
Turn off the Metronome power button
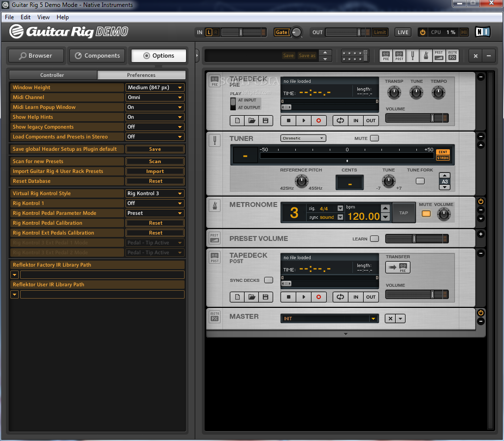pyautogui.click(x=480, y=202)
